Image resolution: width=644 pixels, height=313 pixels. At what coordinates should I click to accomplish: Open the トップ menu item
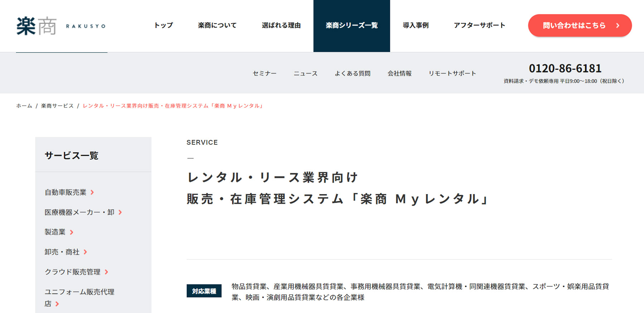(x=164, y=25)
